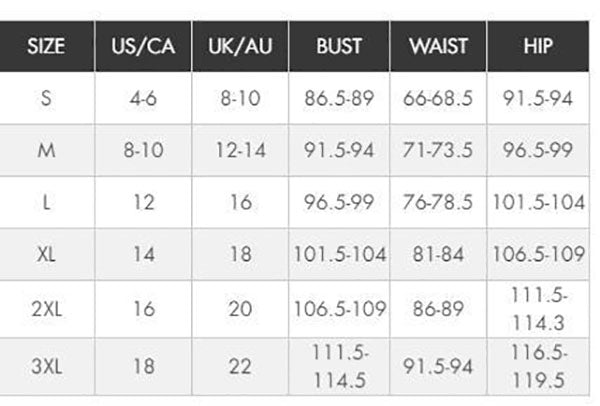Screen dimensions: 600x406
Task: Select the US/CA column header
Action: pyautogui.click(x=143, y=46)
